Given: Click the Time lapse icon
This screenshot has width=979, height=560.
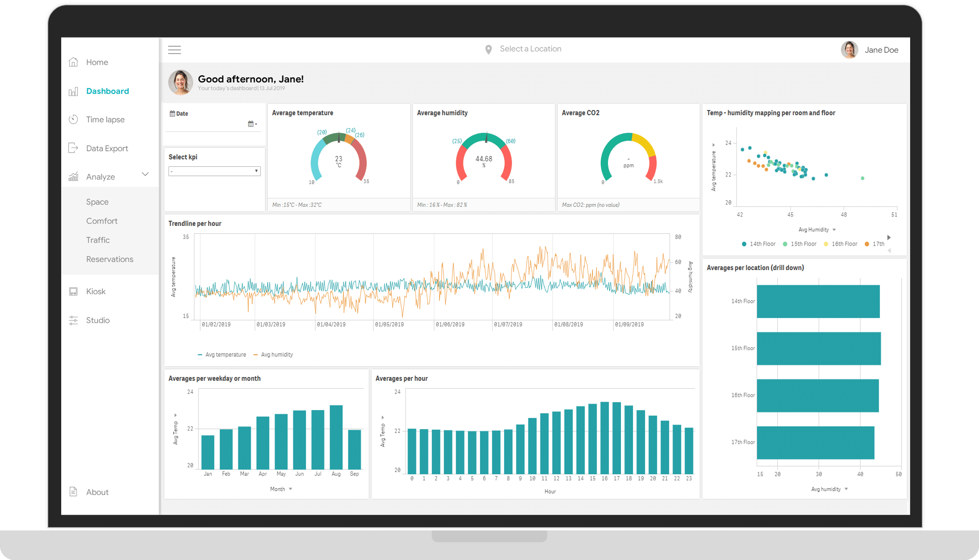Looking at the screenshot, I should [73, 119].
